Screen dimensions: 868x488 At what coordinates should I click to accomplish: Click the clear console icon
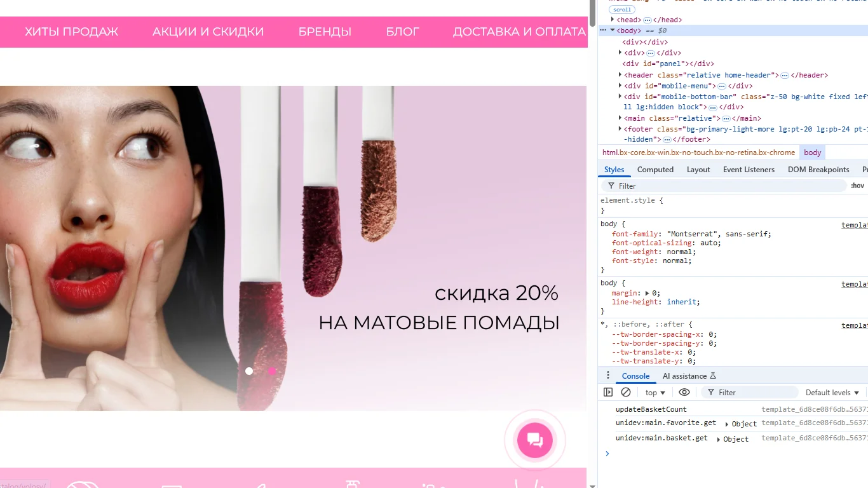point(626,393)
